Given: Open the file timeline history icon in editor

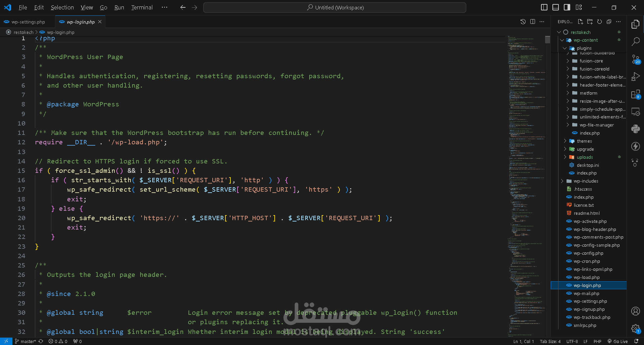Looking at the screenshot, I should pos(523,22).
